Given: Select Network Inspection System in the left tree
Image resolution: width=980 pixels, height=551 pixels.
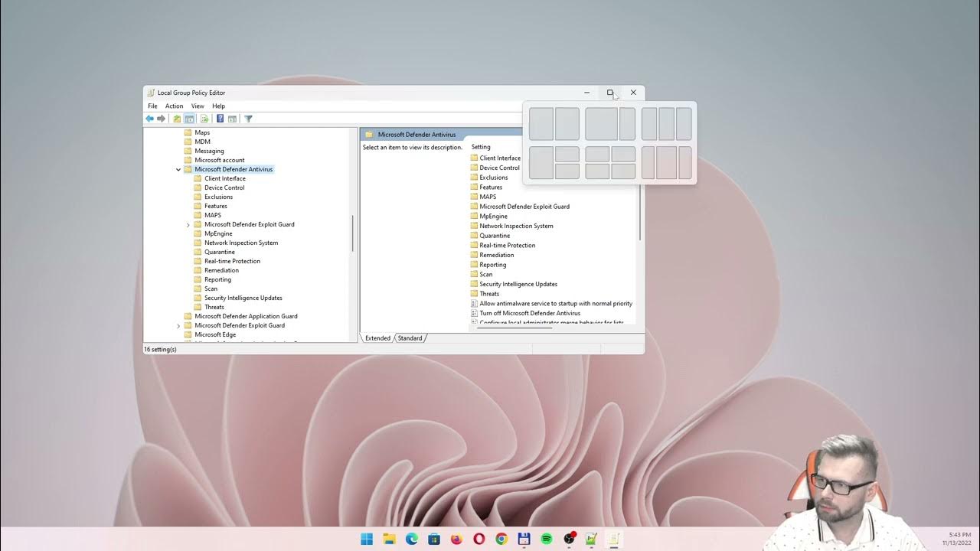Looking at the screenshot, I should point(241,243).
